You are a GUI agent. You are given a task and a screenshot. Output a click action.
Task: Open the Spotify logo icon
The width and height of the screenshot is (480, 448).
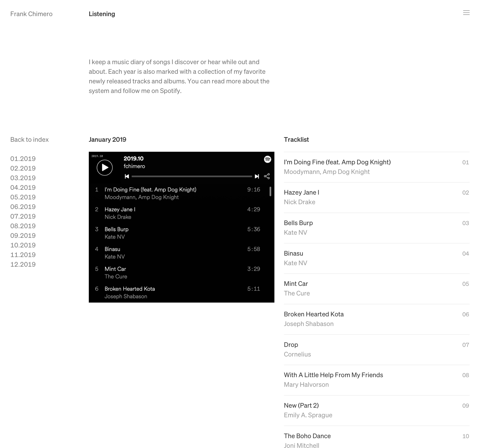[x=268, y=159]
